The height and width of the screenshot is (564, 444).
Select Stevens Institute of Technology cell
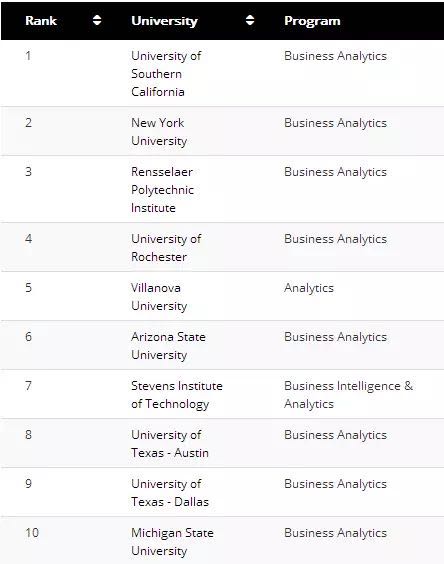coord(177,395)
